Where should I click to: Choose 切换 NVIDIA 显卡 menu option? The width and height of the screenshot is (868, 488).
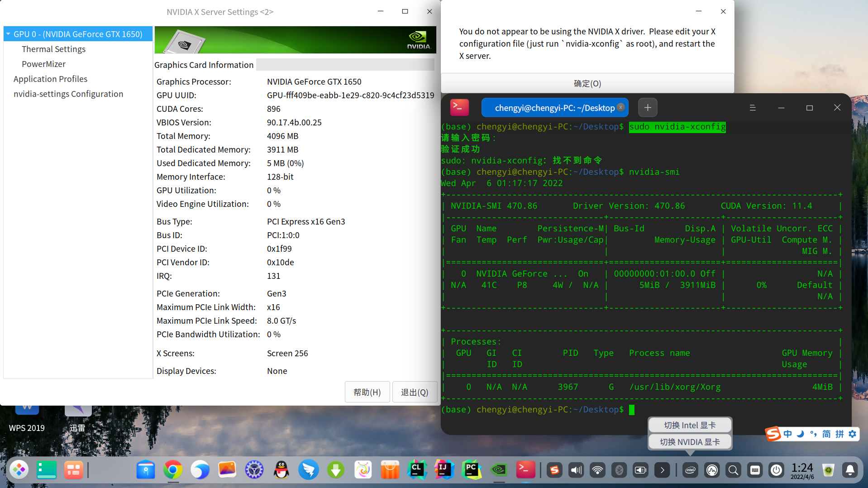click(x=690, y=442)
